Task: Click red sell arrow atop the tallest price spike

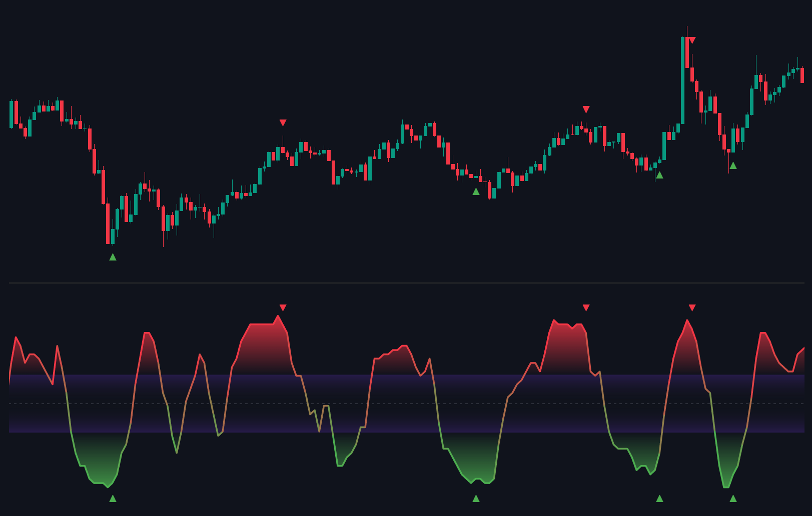Action: click(x=692, y=40)
